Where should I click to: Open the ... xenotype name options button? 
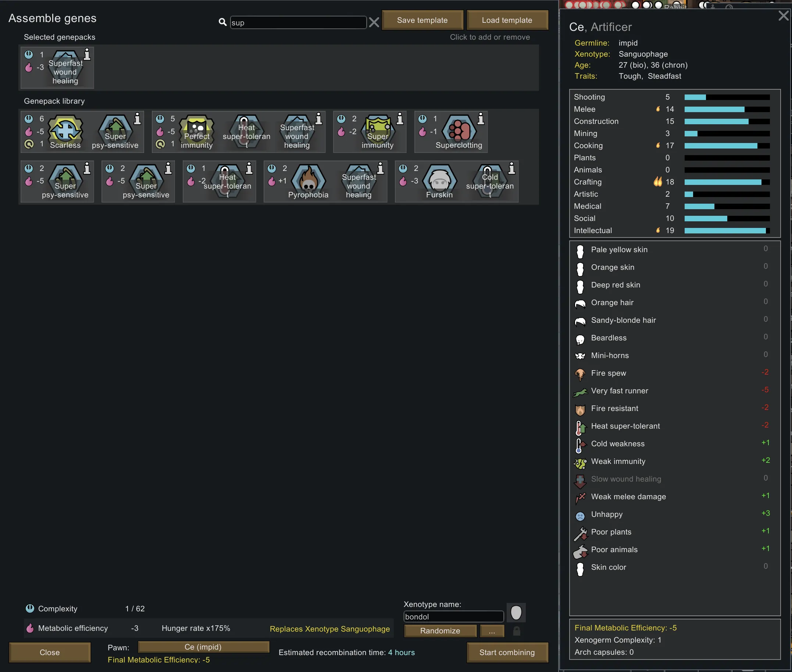[492, 631]
